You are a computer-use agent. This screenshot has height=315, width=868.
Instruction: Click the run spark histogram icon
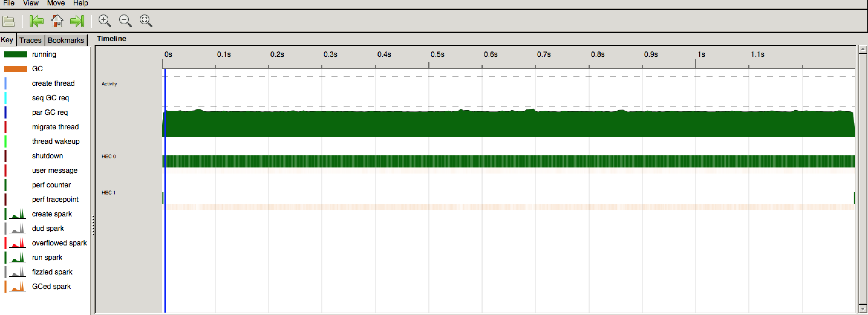[x=18, y=257]
